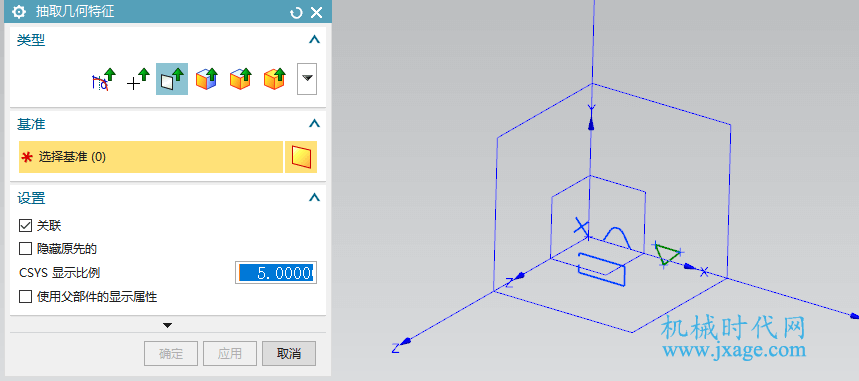The height and width of the screenshot is (381, 859).
Task: Select the datum extract type icon
Action: 172,79
